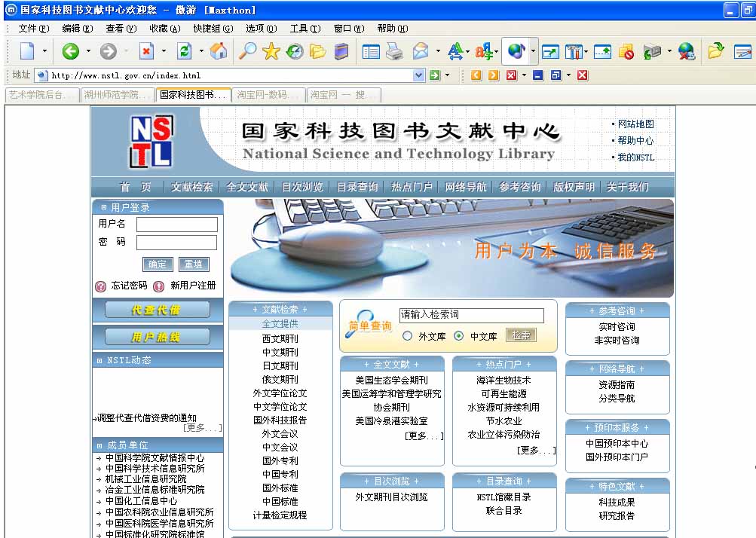Open the address bar URL dropdown
The image size is (756, 538).
pos(419,75)
